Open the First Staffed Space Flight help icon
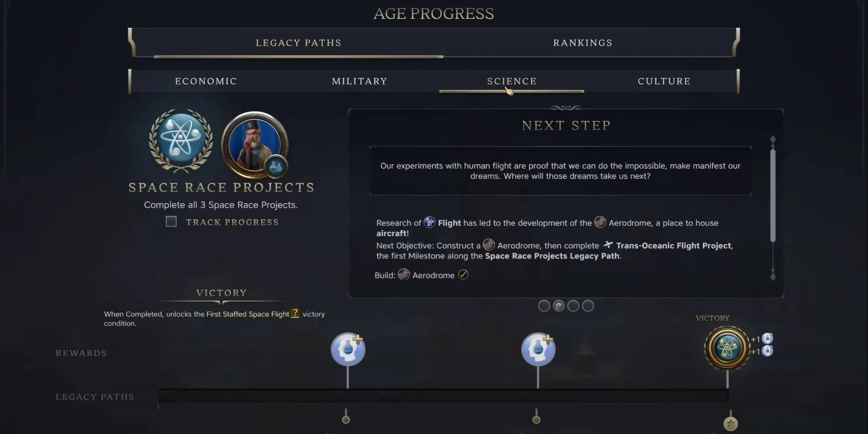 295,313
